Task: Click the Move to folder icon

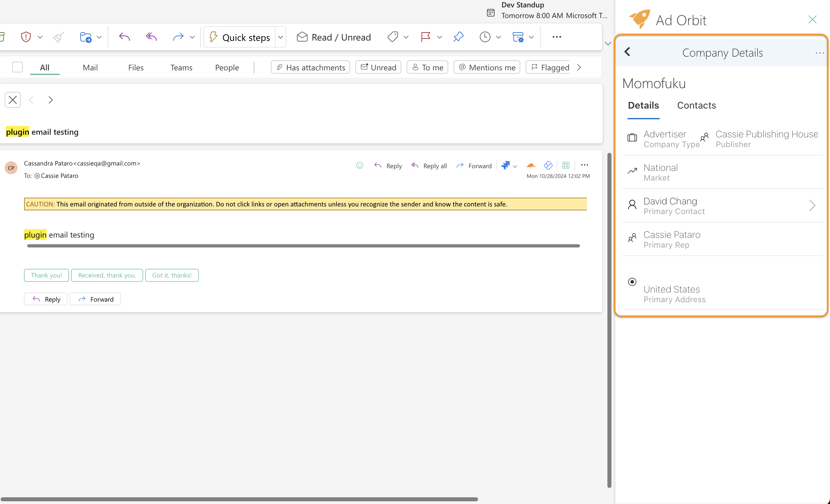Action: pyautogui.click(x=85, y=37)
